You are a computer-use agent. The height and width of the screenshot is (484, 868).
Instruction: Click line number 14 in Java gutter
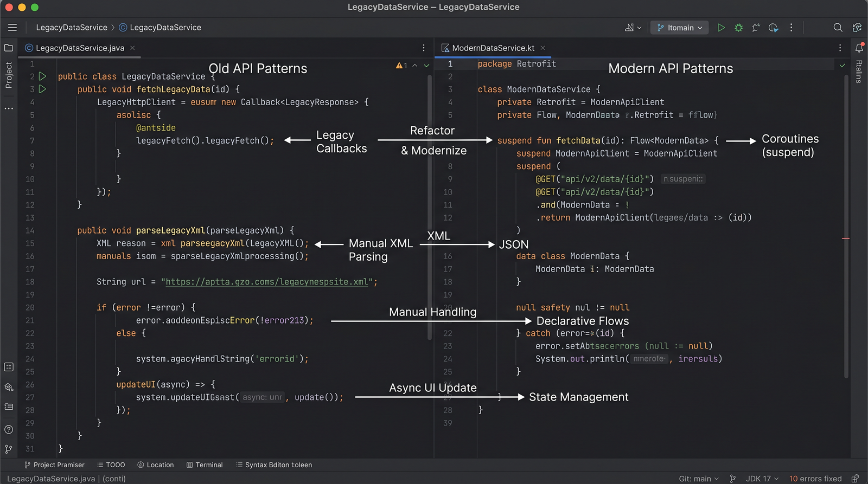coord(30,230)
